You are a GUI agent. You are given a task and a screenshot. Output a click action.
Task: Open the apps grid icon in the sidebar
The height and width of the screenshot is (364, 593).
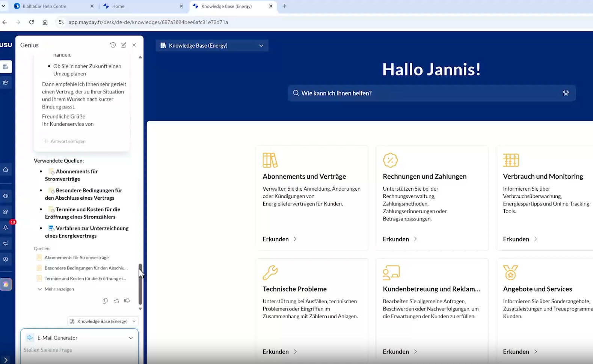click(6, 212)
